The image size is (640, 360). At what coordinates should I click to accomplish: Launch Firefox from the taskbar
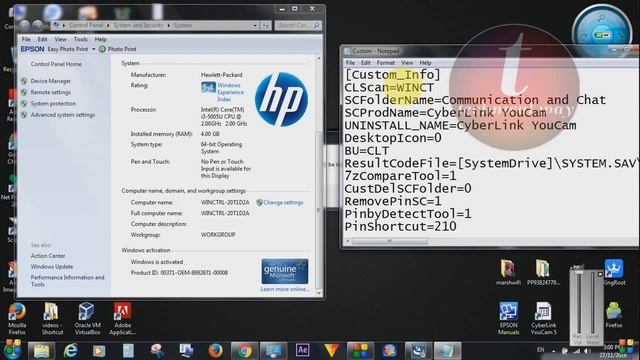[x=216, y=351]
